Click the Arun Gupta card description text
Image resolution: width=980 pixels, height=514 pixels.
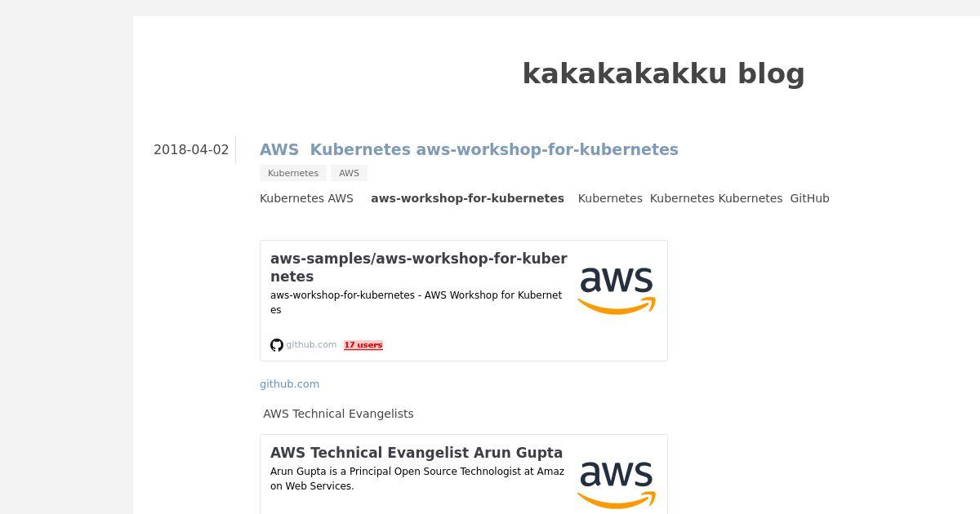417,479
